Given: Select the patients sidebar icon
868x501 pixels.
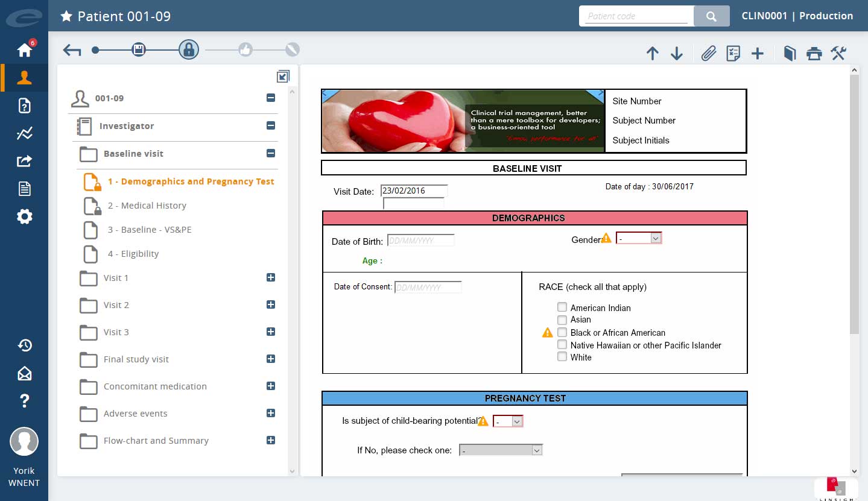Looking at the screenshot, I should click(x=24, y=78).
